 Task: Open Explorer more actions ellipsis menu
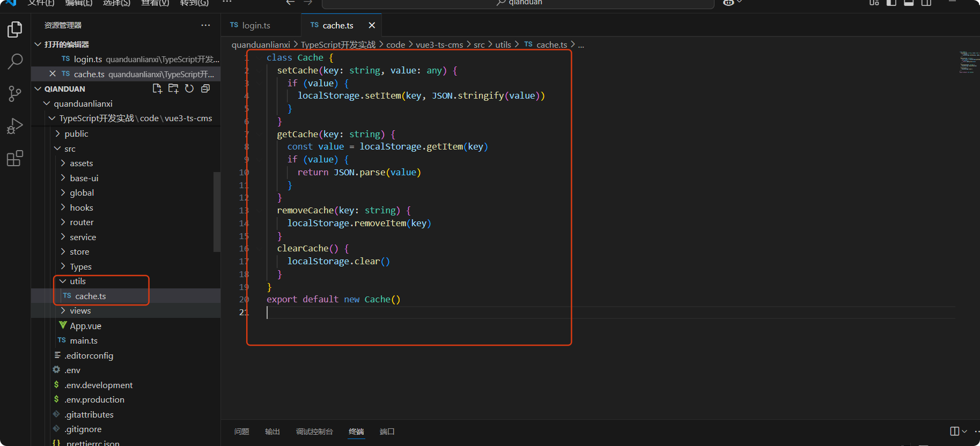205,25
